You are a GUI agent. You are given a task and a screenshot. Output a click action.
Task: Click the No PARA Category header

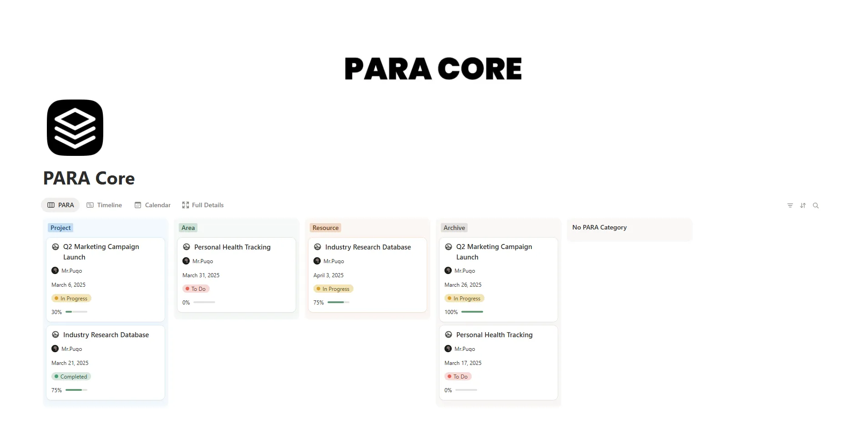(599, 227)
